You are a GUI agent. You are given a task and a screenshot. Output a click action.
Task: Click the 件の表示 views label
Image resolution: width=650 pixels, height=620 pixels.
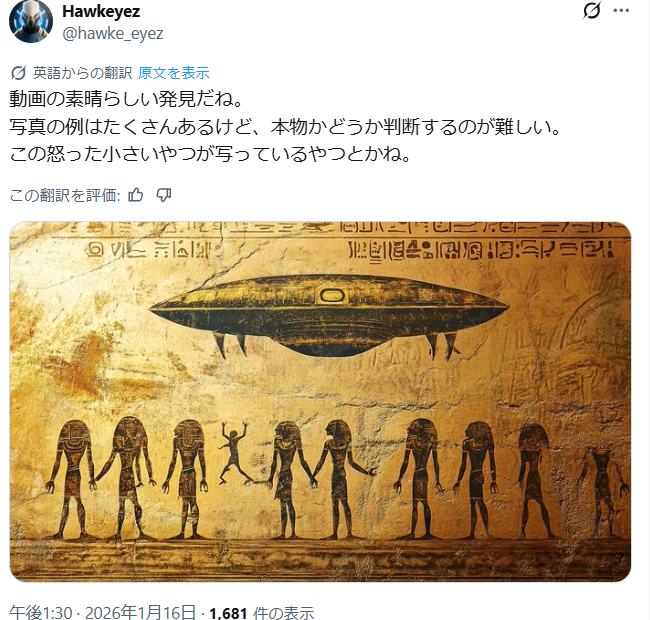(x=284, y=613)
